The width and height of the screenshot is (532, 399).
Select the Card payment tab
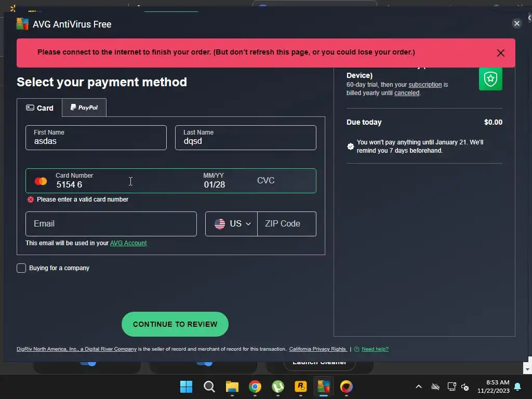(x=39, y=108)
